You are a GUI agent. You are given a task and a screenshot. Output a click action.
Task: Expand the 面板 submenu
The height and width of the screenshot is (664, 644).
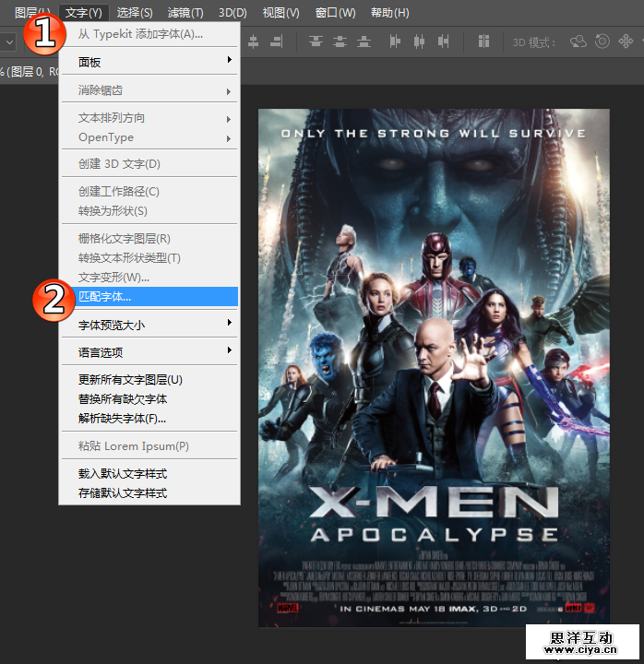(x=148, y=62)
